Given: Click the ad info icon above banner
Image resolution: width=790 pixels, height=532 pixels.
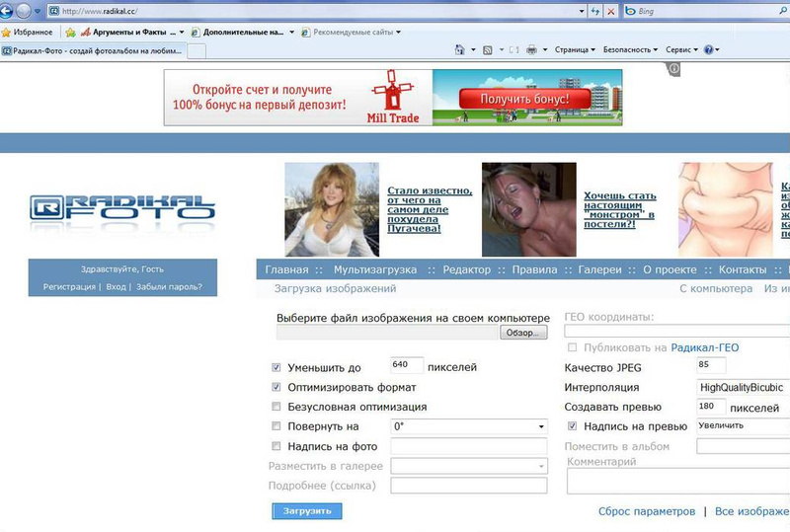Looking at the screenshot, I should (674, 68).
